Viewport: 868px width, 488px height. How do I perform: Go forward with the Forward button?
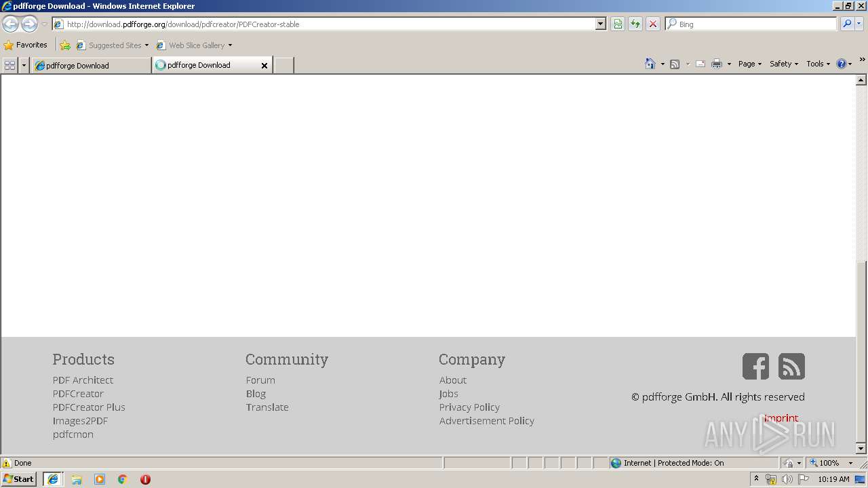coord(29,24)
